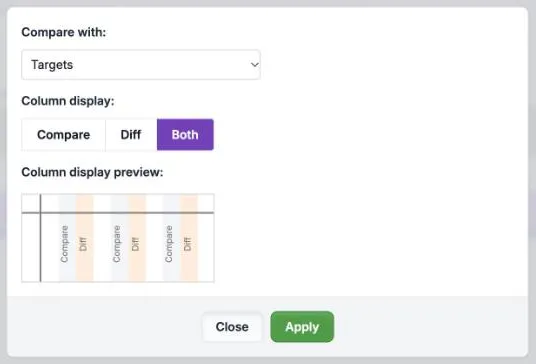The height and width of the screenshot is (364, 536).
Task: Click the 'Compare with:' label
Action: pos(64,32)
